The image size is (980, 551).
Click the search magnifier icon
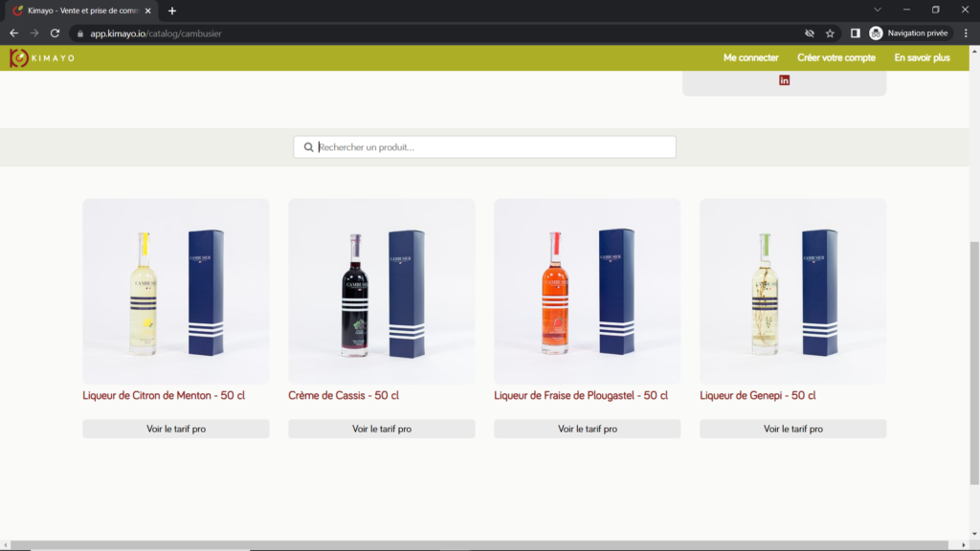(308, 147)
